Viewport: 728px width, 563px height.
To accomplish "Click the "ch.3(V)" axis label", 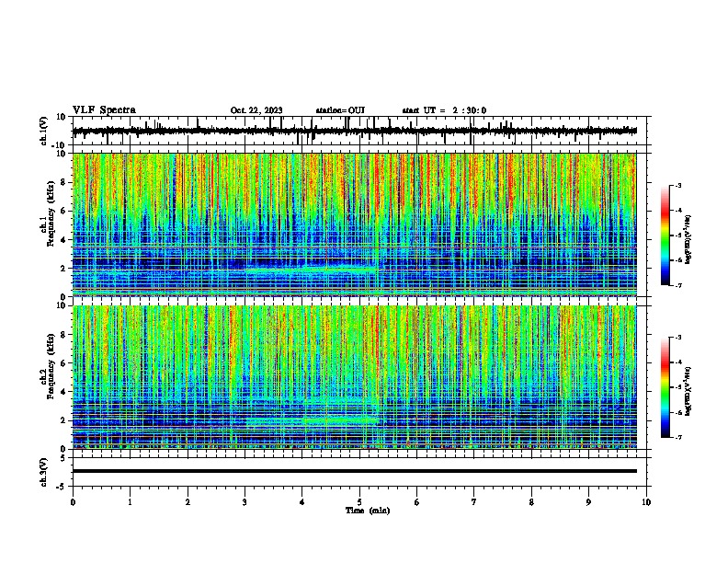I will click(44, 472).
